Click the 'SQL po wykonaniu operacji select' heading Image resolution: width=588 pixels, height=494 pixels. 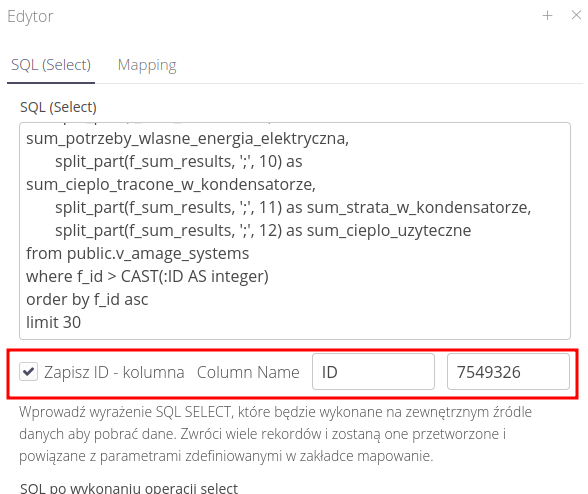coord(129,488)
